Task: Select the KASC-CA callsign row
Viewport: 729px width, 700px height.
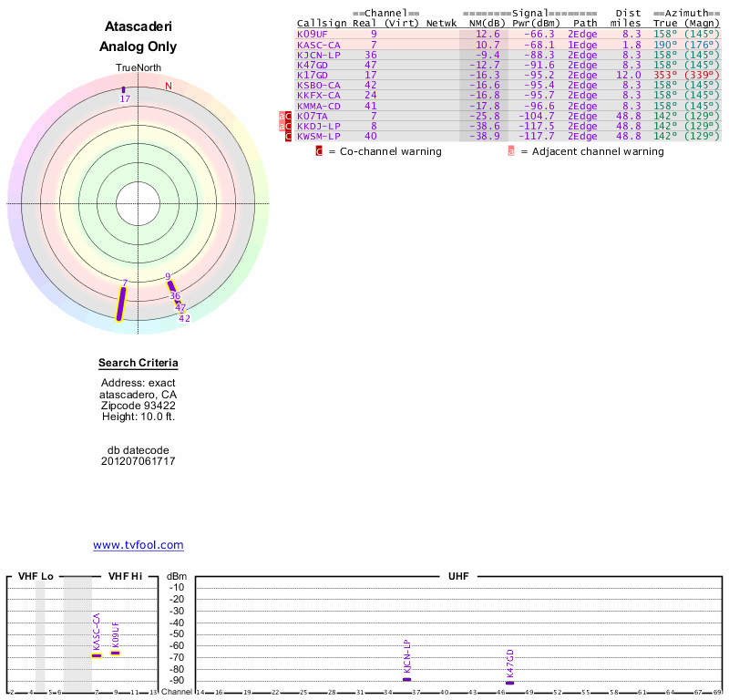Action: tap(318, 45)
